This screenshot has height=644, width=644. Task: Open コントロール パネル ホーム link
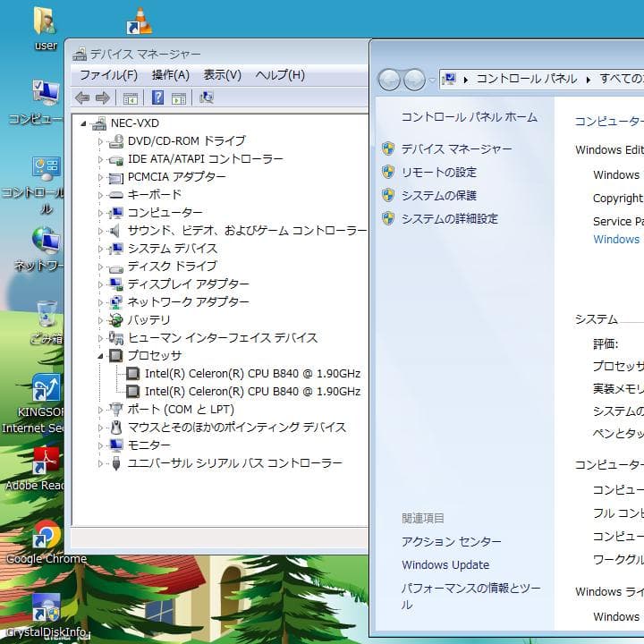click(x=469, y=117)
